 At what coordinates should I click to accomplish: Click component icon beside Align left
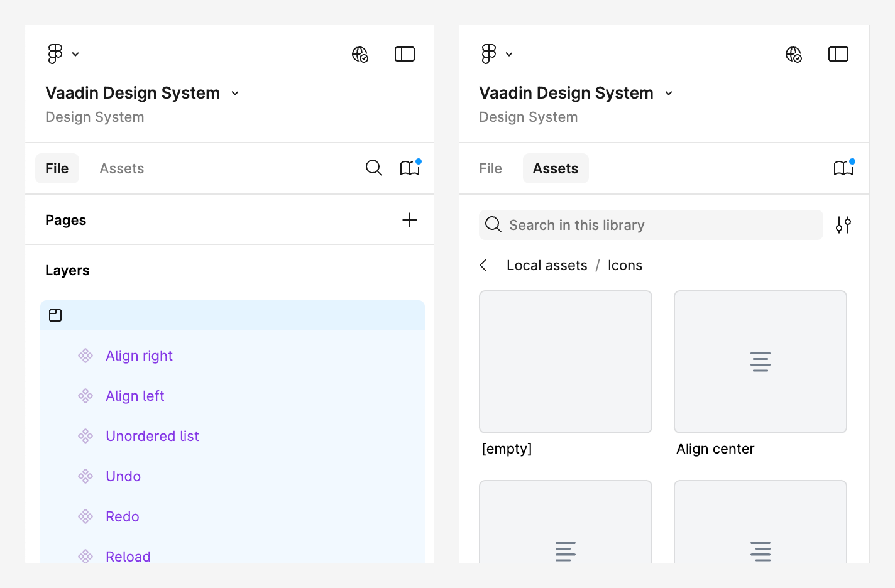[85, 396]
